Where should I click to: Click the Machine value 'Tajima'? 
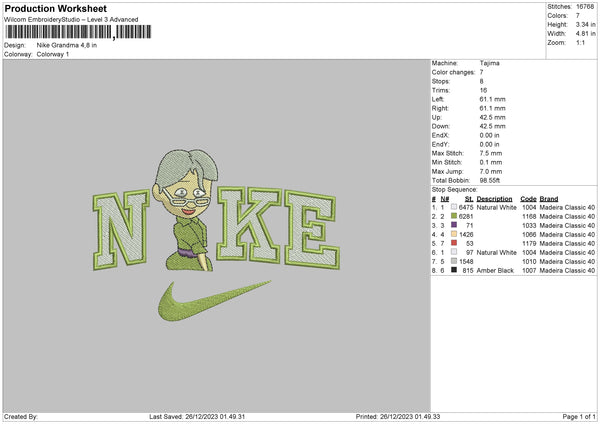pyautogui.click(x=489, y=63)
